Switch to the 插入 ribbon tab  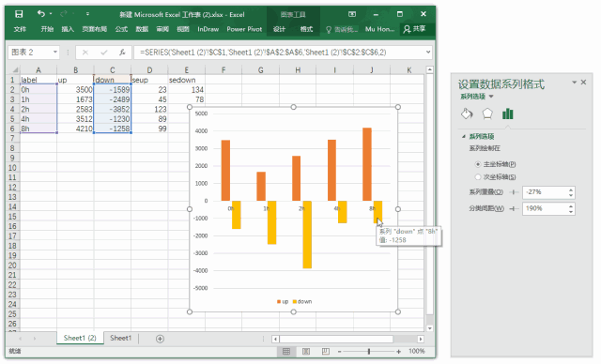[68, 29]
